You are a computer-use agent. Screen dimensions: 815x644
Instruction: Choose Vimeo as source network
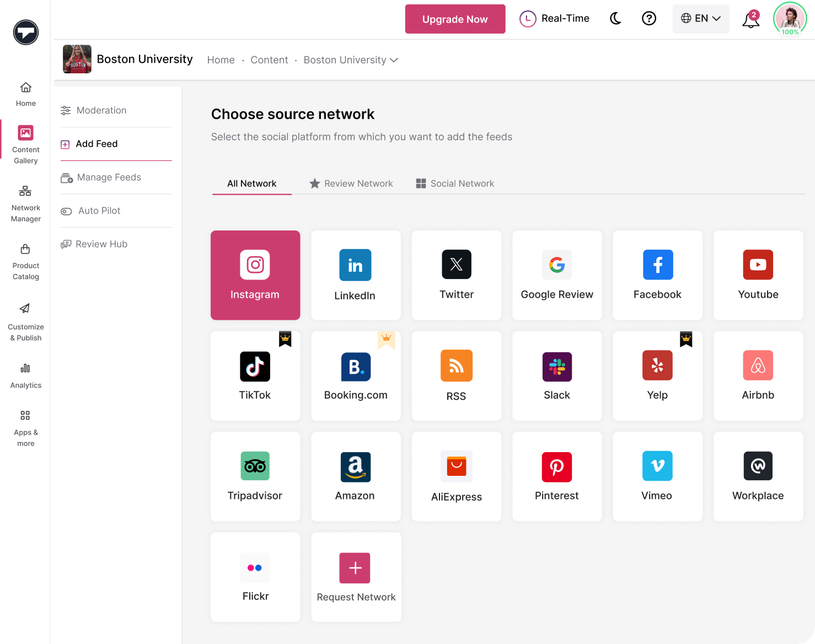(658, 476)
